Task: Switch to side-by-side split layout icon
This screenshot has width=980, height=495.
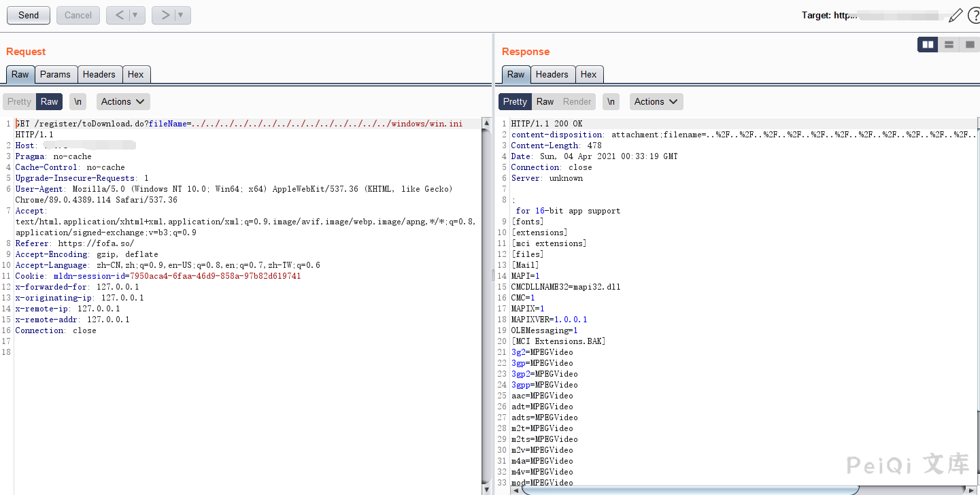Action: [928, 45]
